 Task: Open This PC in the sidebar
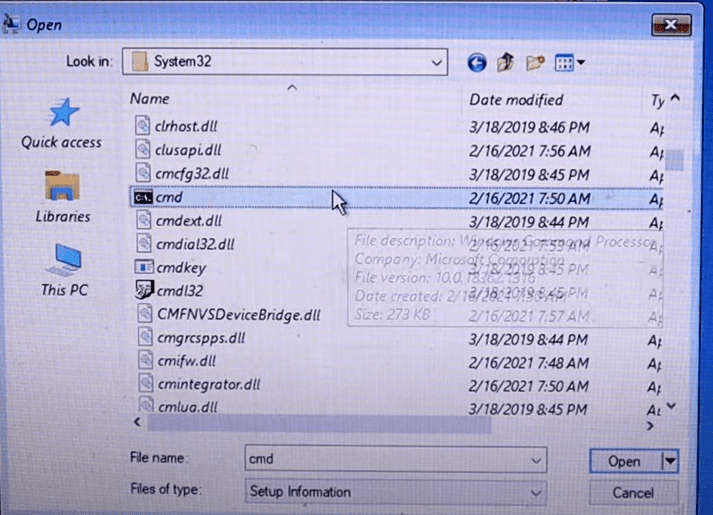tap(64, 270)
